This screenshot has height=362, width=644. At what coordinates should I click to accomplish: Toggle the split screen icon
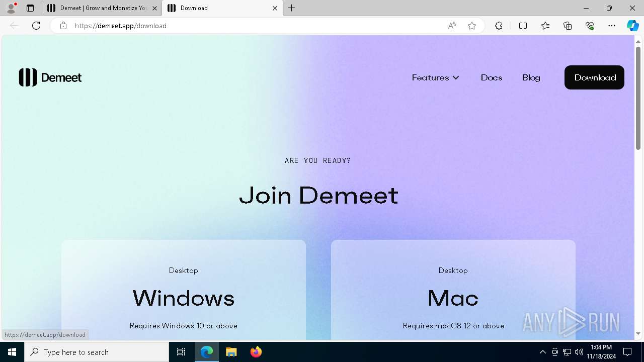pyautogui.click(x=523, y=26)
